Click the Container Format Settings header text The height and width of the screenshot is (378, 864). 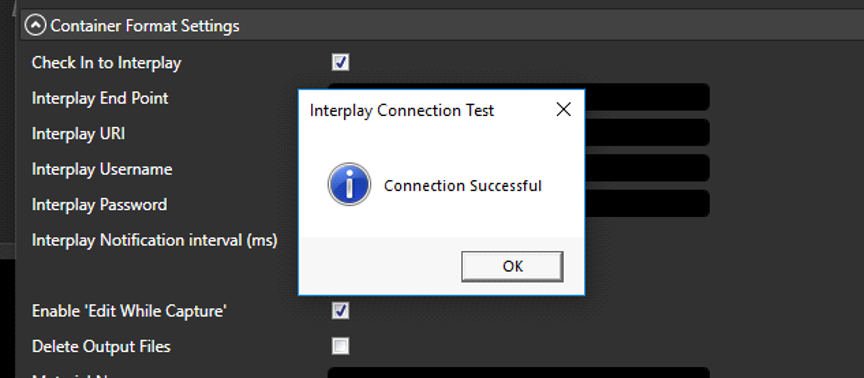click(x=145, y=26)
